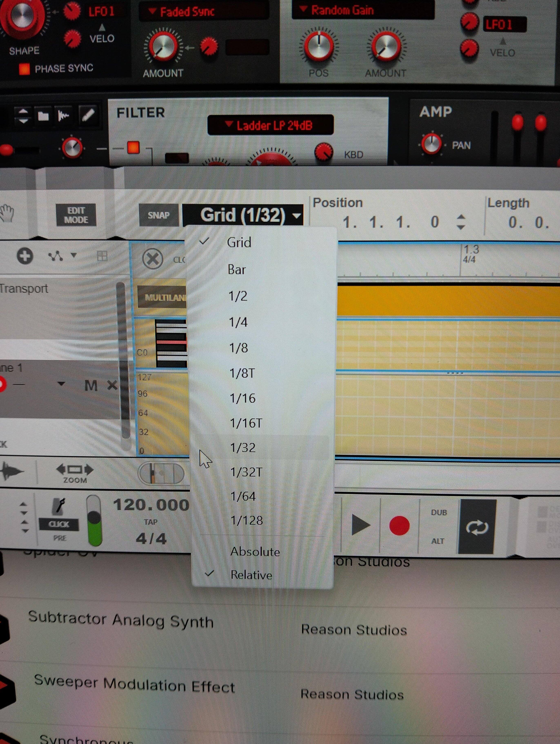Image resolution: width=560 pixels, height=744 pixels.
Task: Click the EDIT MODE button
Action: [x=76, y=215]
